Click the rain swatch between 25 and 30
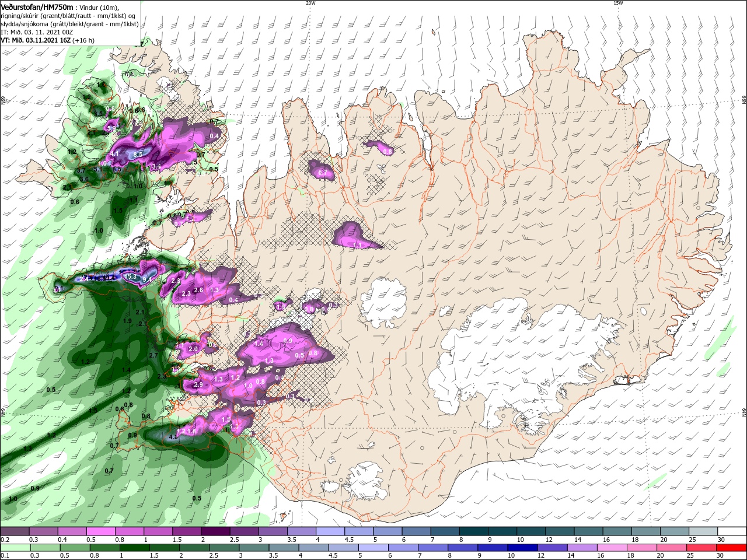747x560 pixels. [702, 548]
